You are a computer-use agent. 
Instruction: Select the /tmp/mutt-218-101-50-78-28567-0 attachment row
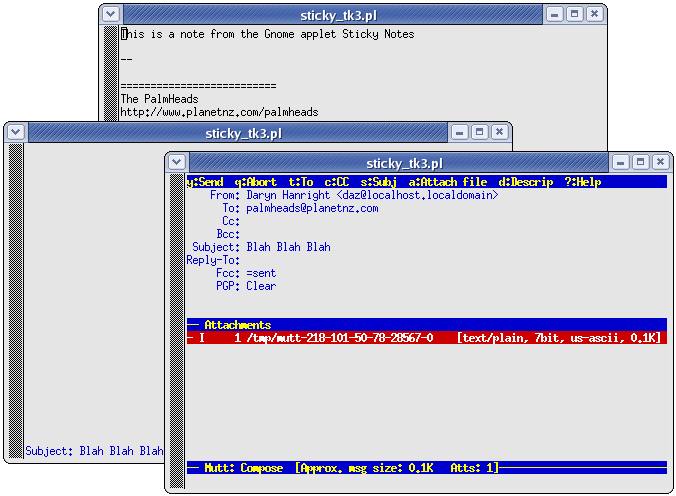coord(427,338)
